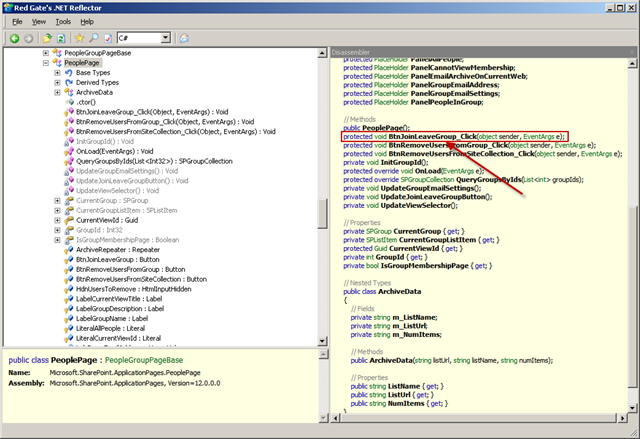Expand the PeopleGroupPageBase node
Image resolution: width=640 pixels, height=439 pixels.
(x=46, y=53)
